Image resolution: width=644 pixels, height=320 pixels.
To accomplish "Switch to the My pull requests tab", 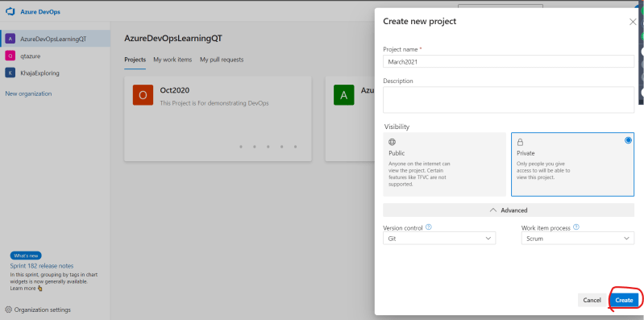I will click(x=222, y=60).
